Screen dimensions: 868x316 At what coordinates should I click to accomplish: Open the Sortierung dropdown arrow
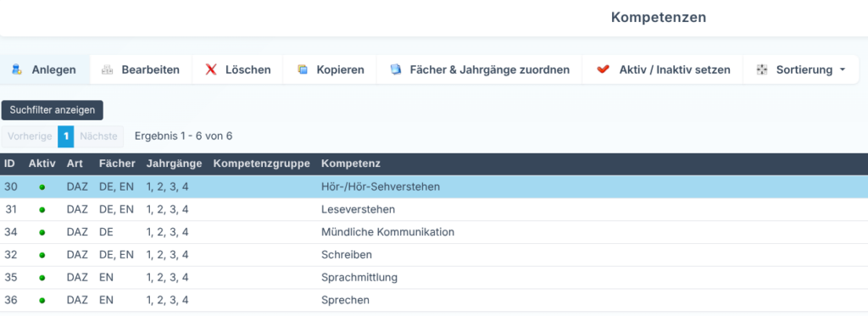coord(843,69)
